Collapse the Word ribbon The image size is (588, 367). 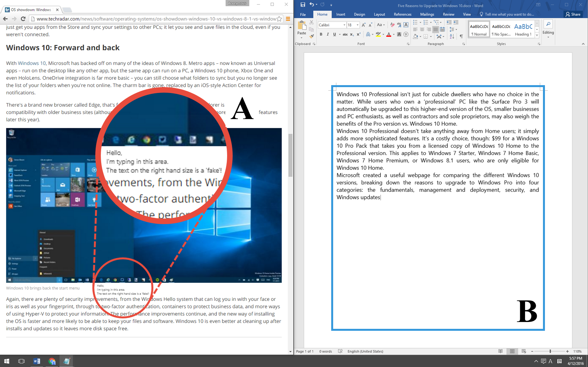[583, 44]
